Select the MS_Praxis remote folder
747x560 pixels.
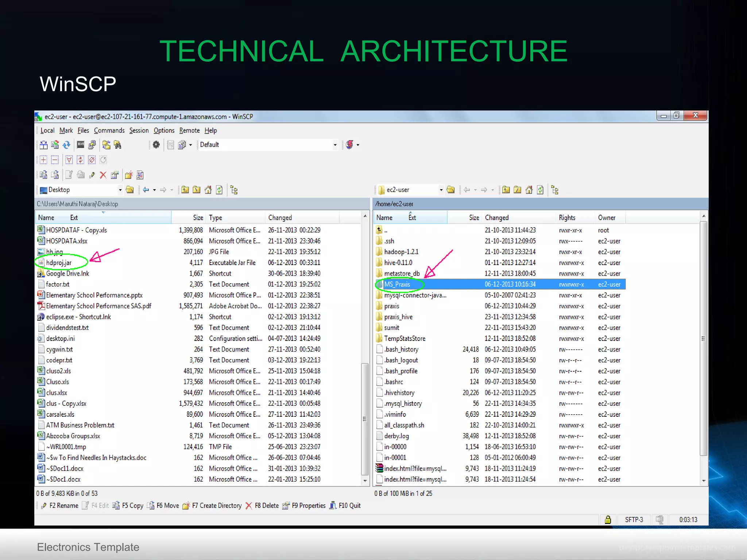pyautogui.click(x=500, y=284)
